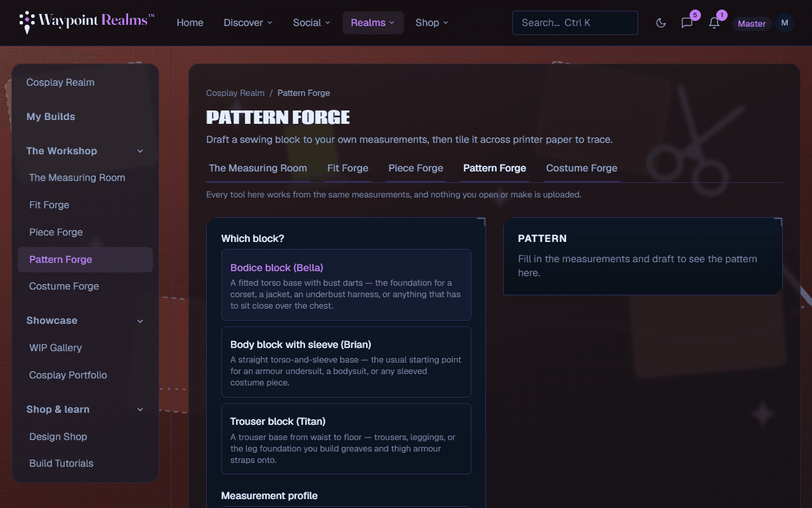Select the Bodice block (Bella) option

(346, 284)
